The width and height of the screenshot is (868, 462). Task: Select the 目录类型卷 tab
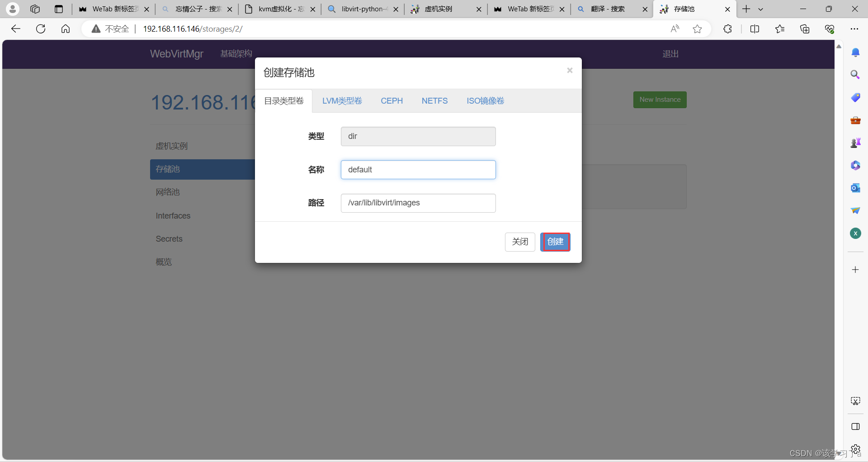pyautogui.click(x=284, y=101)
